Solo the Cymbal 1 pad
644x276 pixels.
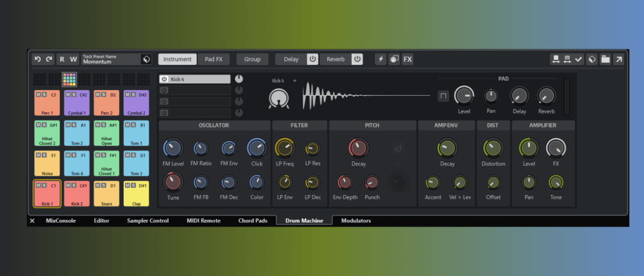tap(74, 95)
